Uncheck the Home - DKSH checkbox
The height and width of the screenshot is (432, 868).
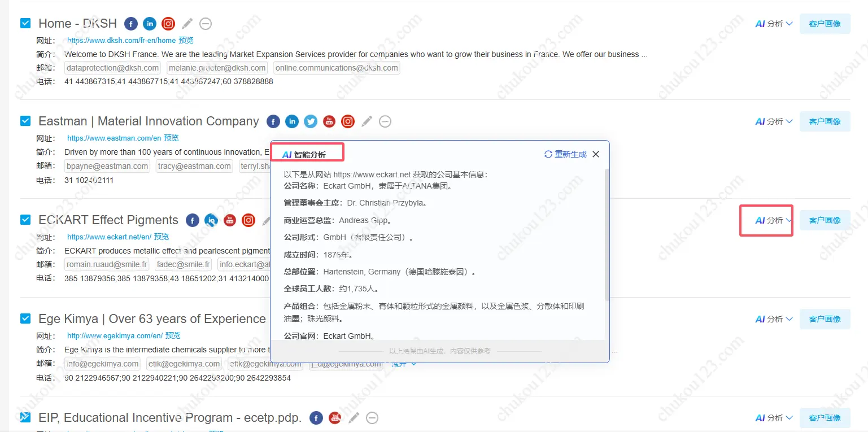[25, 23]
